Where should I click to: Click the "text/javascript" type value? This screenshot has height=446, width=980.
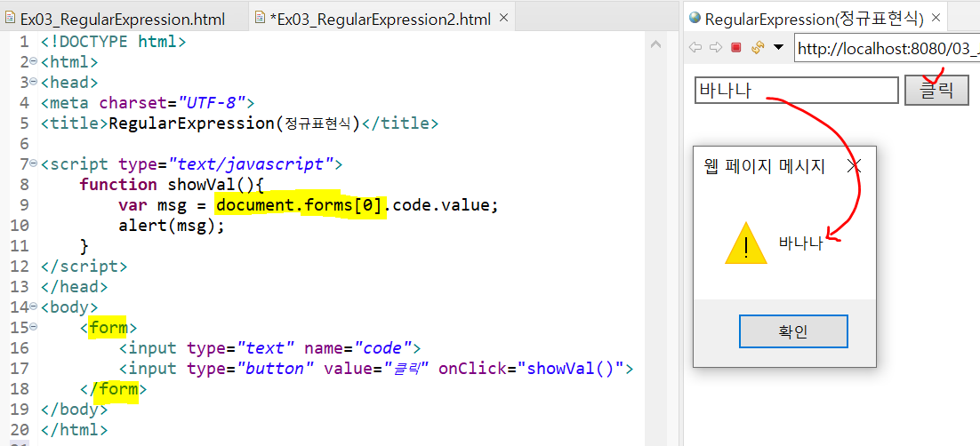(250, 164)
